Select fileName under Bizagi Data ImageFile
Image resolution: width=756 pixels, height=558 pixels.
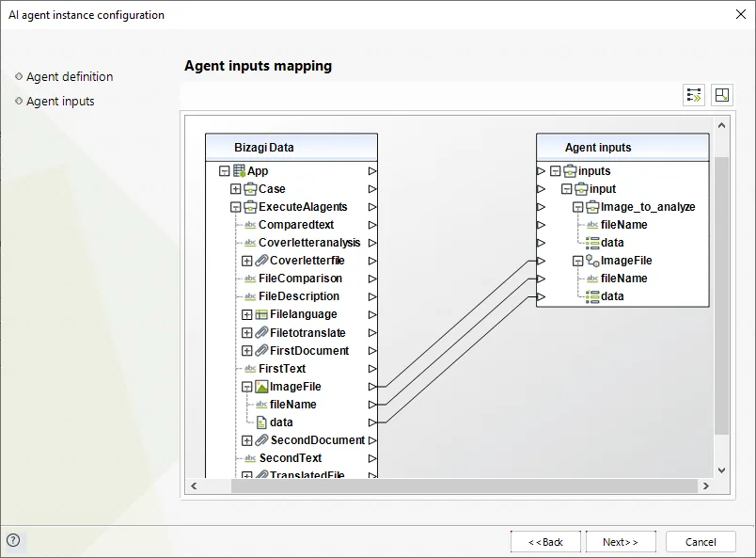[x=293, y=405]
